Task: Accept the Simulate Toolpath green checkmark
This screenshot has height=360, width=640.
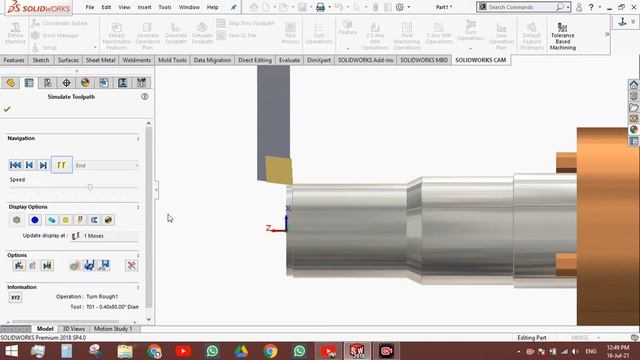Action: pos(7,109)
